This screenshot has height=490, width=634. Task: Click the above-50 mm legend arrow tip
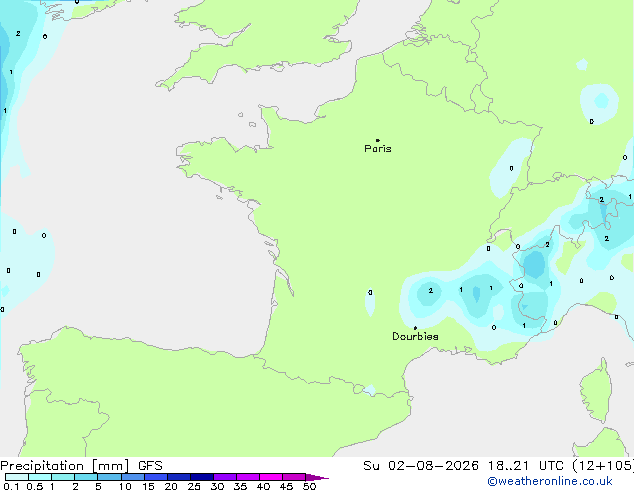click(317, 477)
